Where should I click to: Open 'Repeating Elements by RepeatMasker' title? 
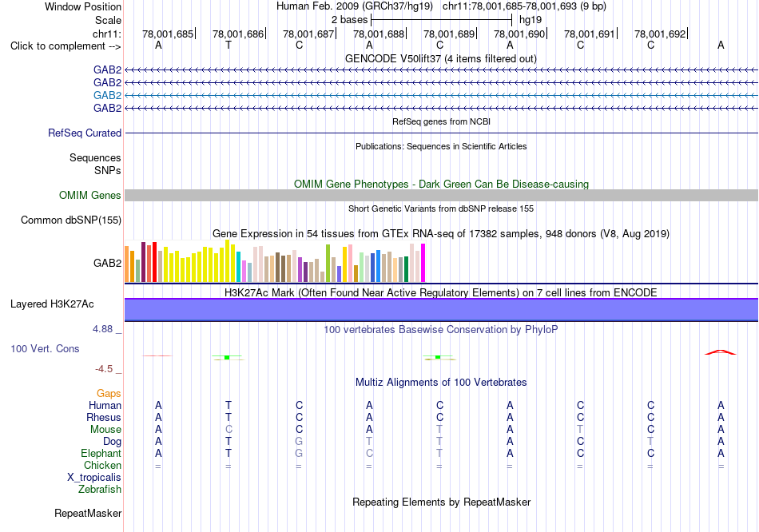pos(441,502)
